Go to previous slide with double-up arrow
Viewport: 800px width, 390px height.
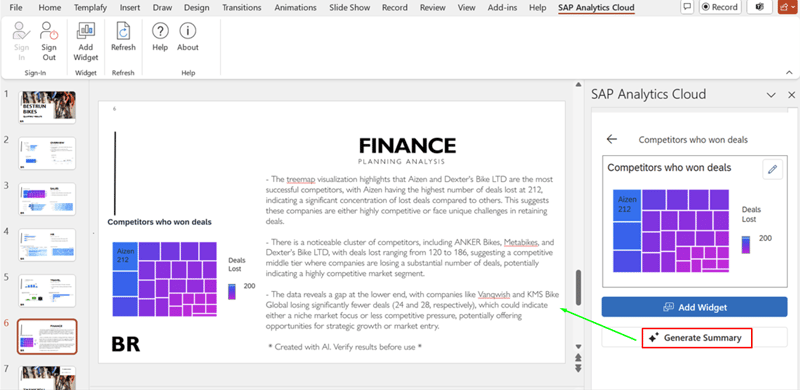pos(578,357)
